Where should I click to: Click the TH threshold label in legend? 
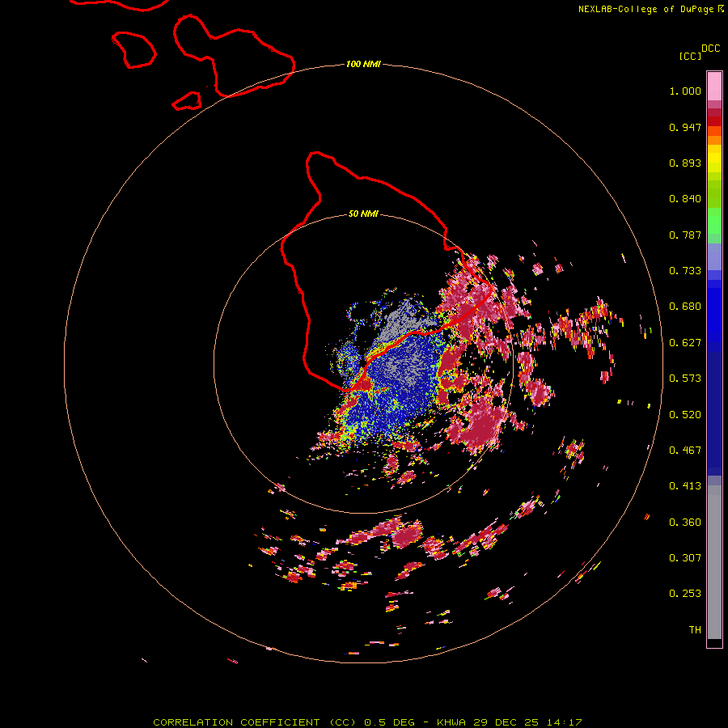[x=695, y=630]
